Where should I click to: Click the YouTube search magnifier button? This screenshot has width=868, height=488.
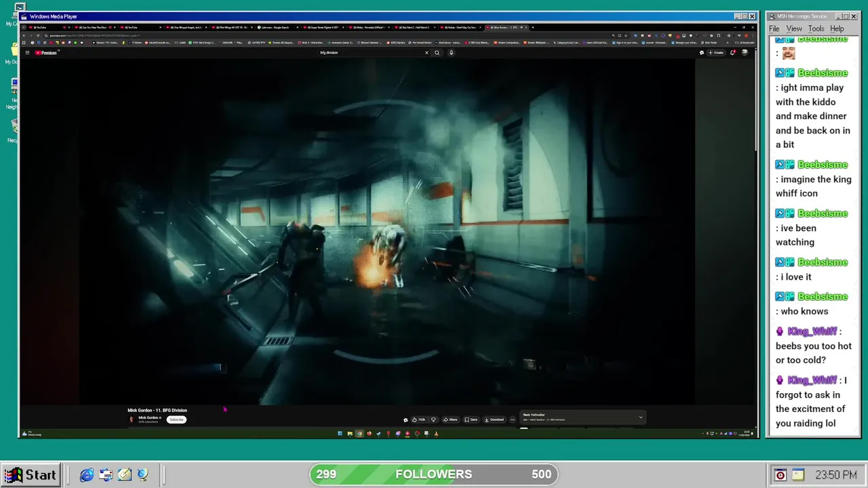coord(437,53)
